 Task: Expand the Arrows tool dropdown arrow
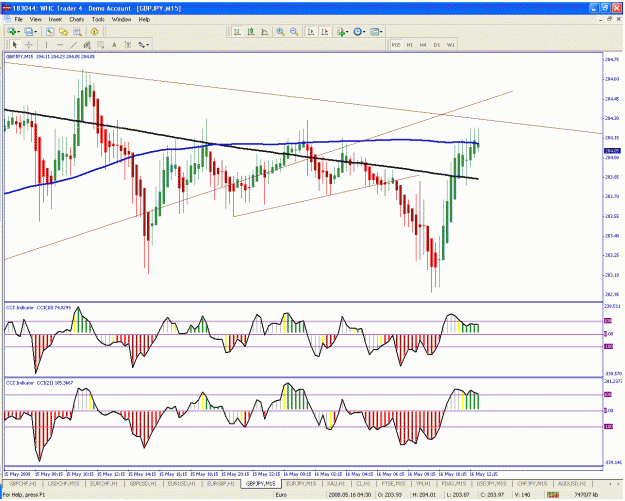point(148,45)
